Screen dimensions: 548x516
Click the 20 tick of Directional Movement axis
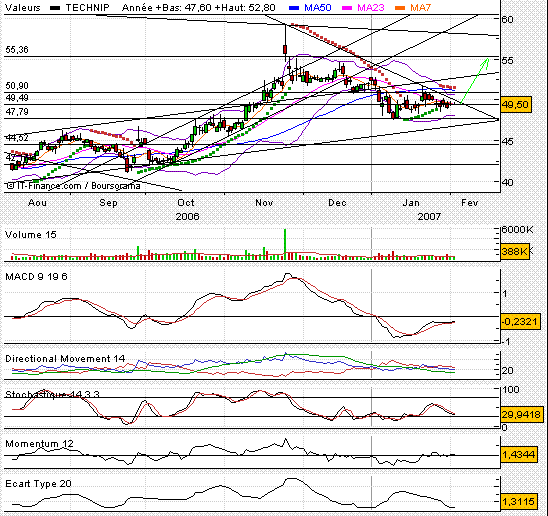(507, 371)
